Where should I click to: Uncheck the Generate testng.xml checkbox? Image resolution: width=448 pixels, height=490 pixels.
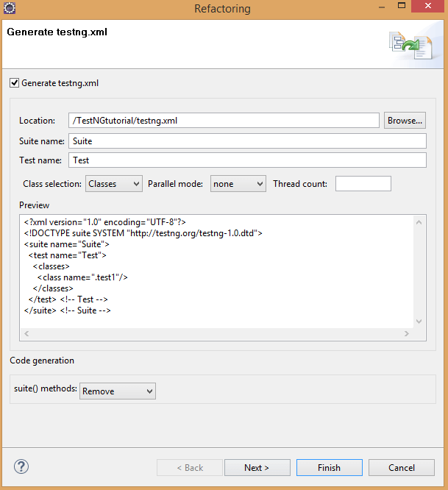(x=15, y=83)
